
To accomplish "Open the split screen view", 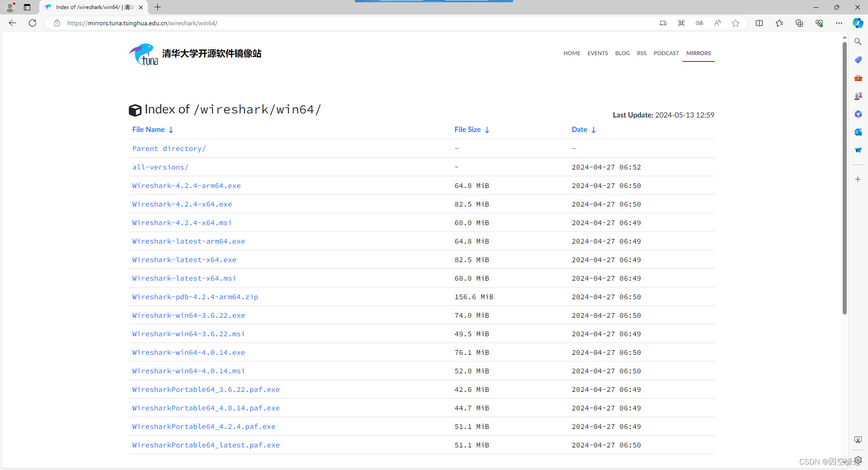I will click(759, 23).
